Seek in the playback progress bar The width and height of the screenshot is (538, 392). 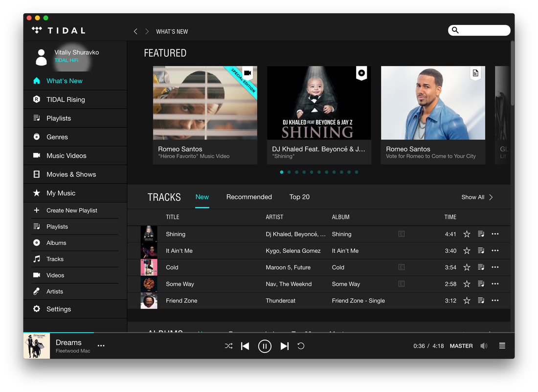pyautogui.click(x=269, y=332)
